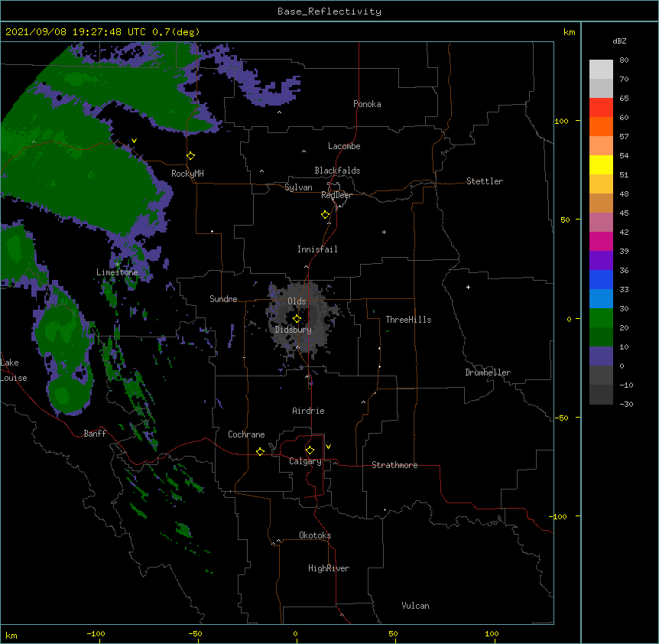
Task: Click the white asterisk marker east of Innisfail
Action: (384, 232)
